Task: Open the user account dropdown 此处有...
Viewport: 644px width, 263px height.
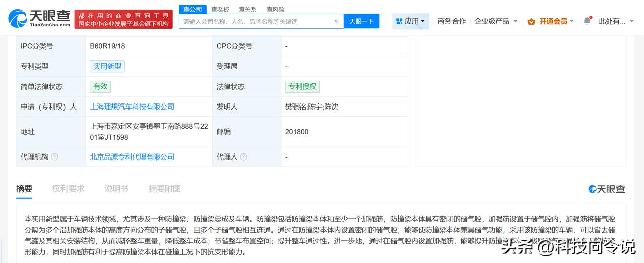Action: [x=616, y=21]
